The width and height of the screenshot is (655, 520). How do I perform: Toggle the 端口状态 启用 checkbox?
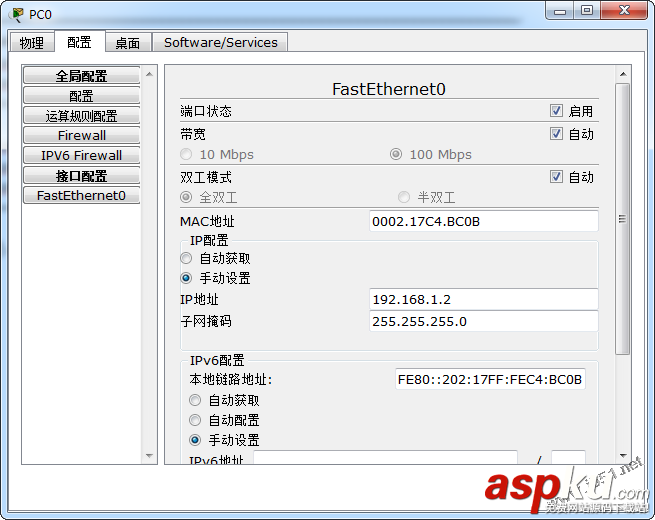point(556,111)
